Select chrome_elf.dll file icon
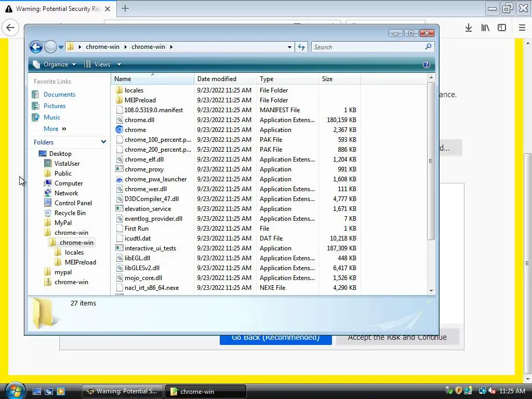The image size is (532, 399). [x=119, y=159]
